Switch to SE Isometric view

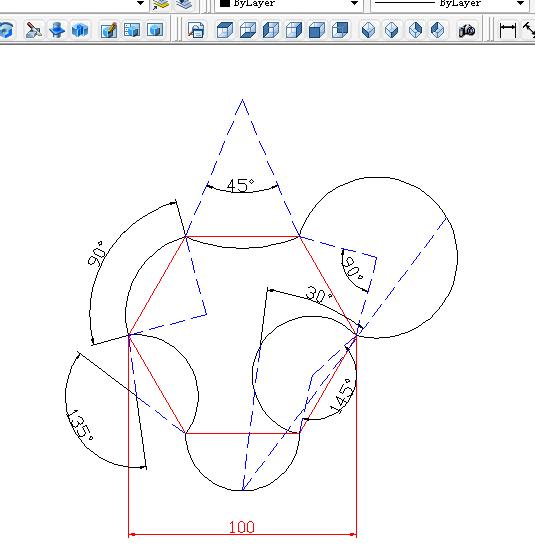click(391, 30)
